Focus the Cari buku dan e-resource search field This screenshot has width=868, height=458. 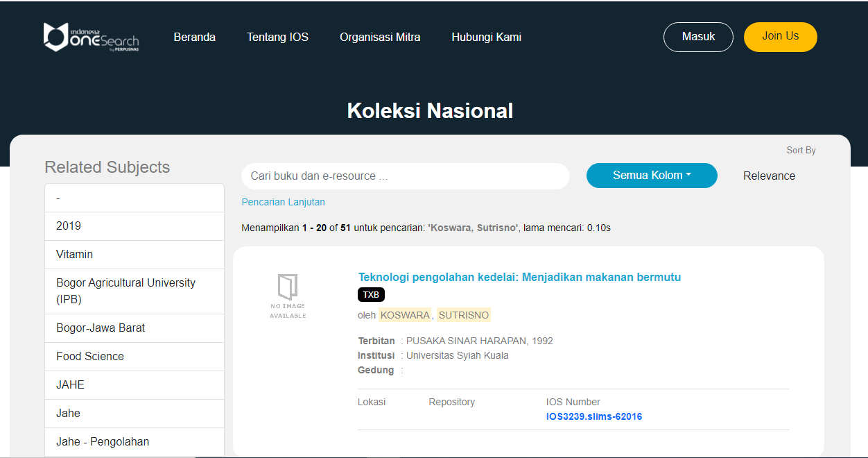pos(405,176)
